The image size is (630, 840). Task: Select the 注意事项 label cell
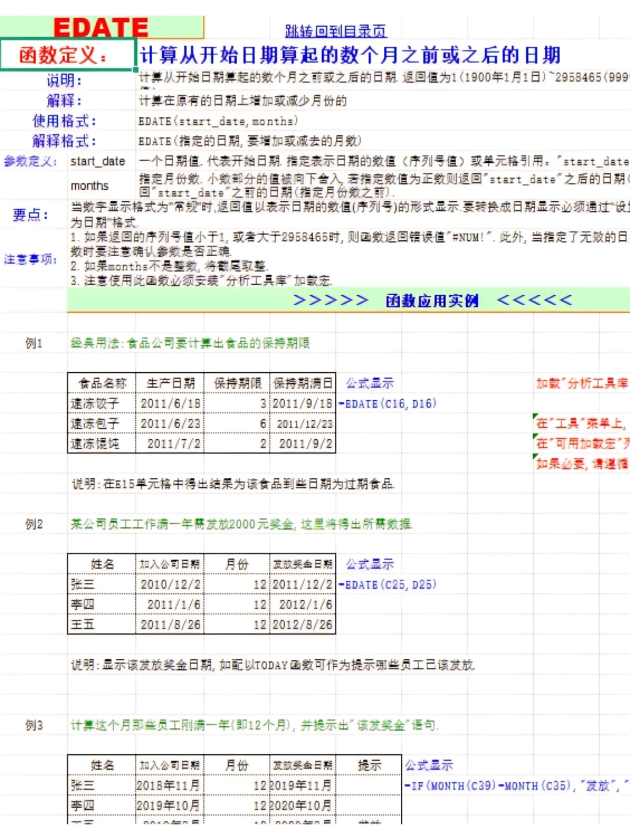click(x=32, y=256)
